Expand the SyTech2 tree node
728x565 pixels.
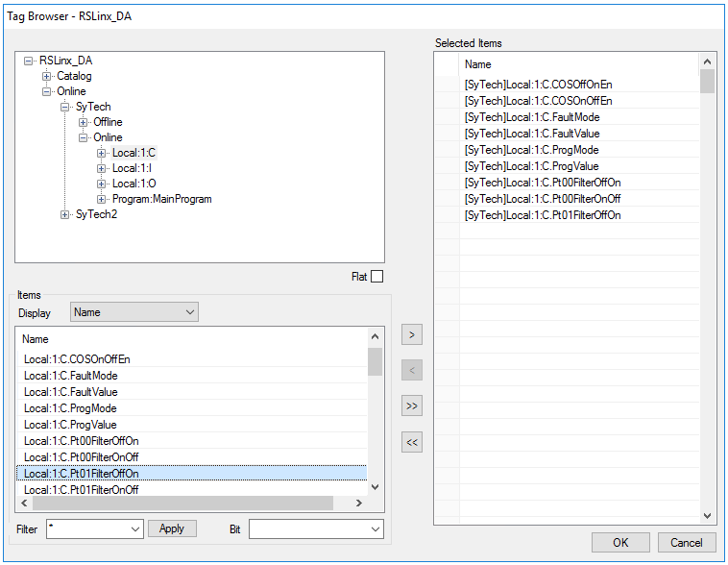click(65, 214)
